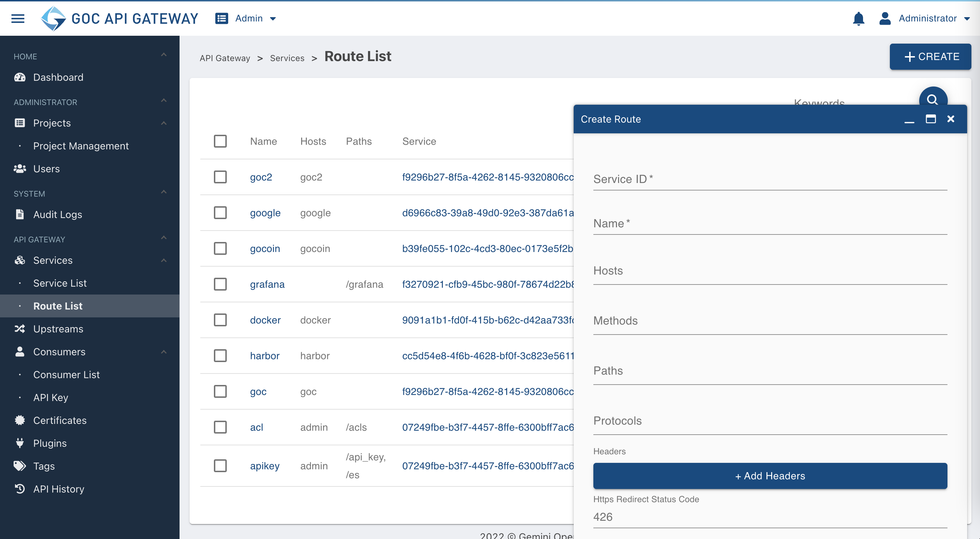
Task: Click the Plugins plug icon
Action: (x=20, y=443)
